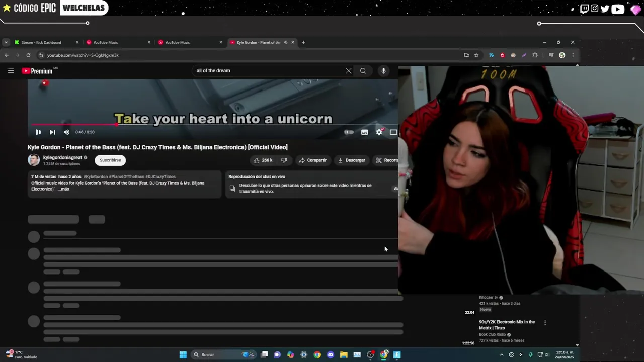Screen dimensions: 644x362
Task: Open the Killdozer_tv channel name
Action: pos(488,298)
